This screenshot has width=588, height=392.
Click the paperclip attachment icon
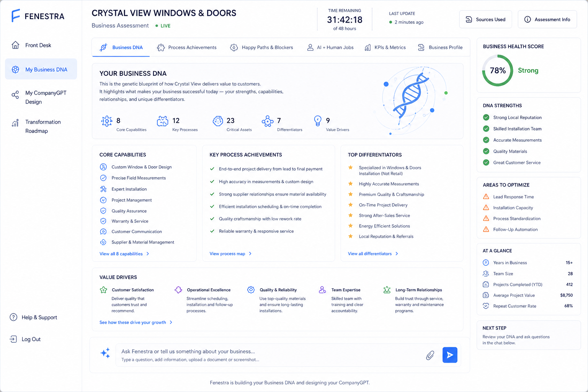pyautogui.click(x=430, y=355)
